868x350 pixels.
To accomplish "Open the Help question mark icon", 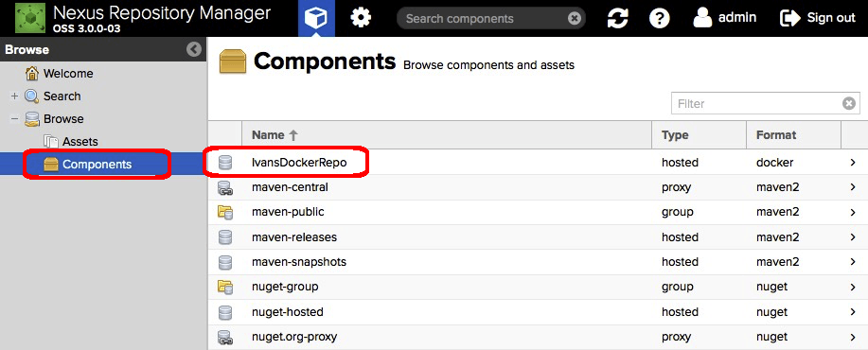I will [x=659, y=18].
